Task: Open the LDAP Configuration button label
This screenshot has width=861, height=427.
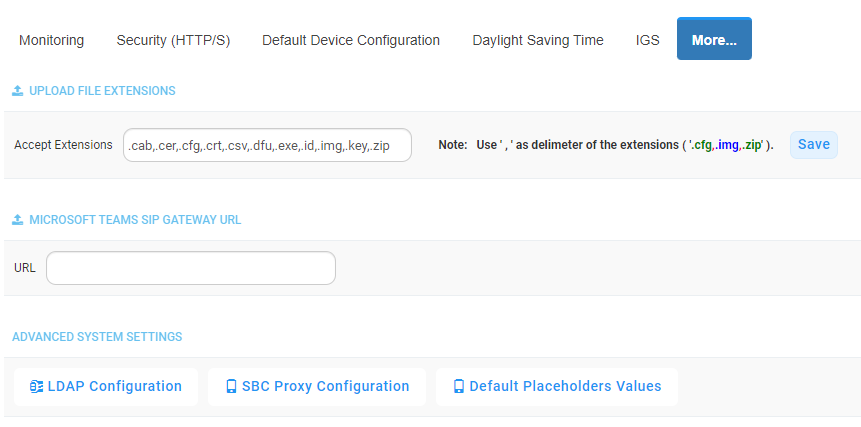Action: click(115, 386)
